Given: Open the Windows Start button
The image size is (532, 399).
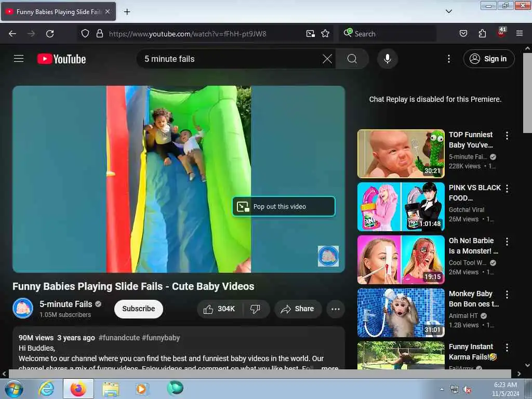Looking at the screenshot, I should 14,389.
